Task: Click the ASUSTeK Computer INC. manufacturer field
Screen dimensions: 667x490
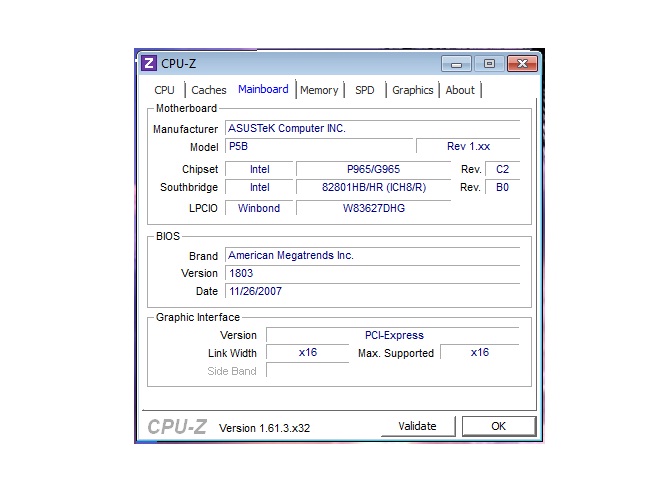Action: tap(373, 128)
